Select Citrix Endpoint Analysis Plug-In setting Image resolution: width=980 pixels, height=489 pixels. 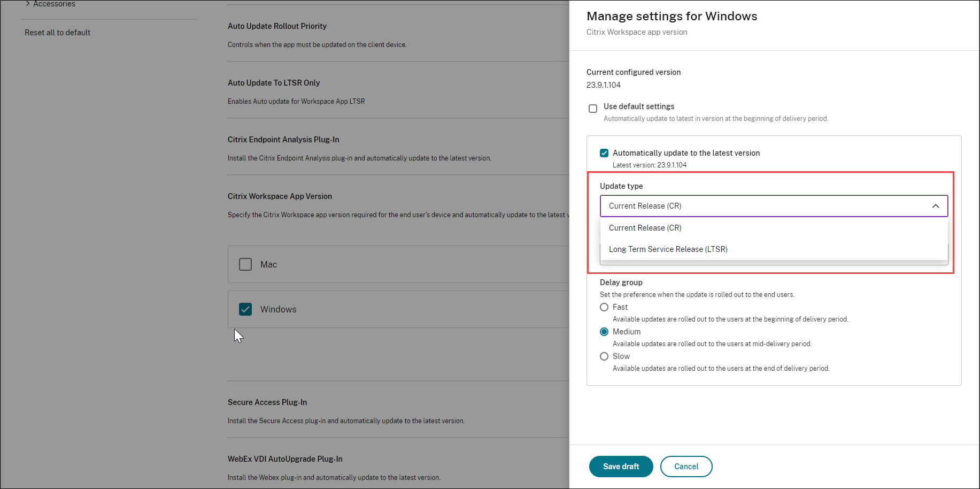click(283, 140)
